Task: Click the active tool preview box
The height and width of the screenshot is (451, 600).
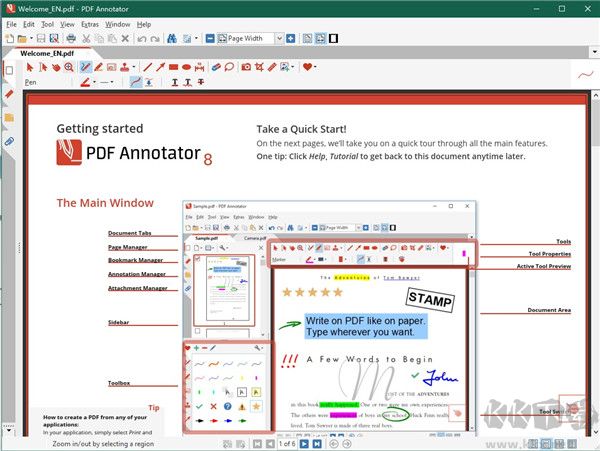Action: click(585, 75)
